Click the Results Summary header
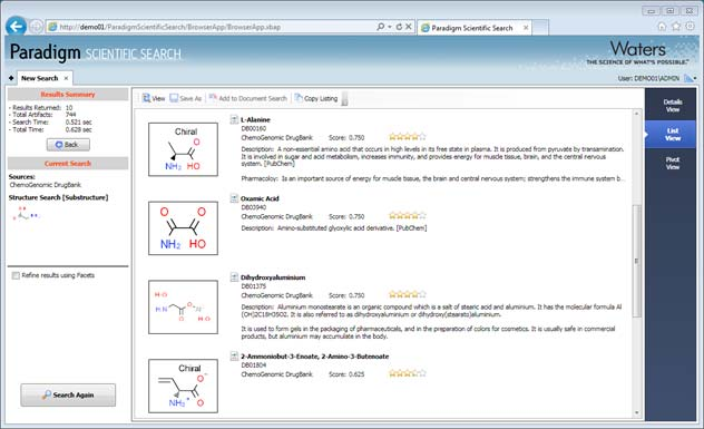 [68, 94]
